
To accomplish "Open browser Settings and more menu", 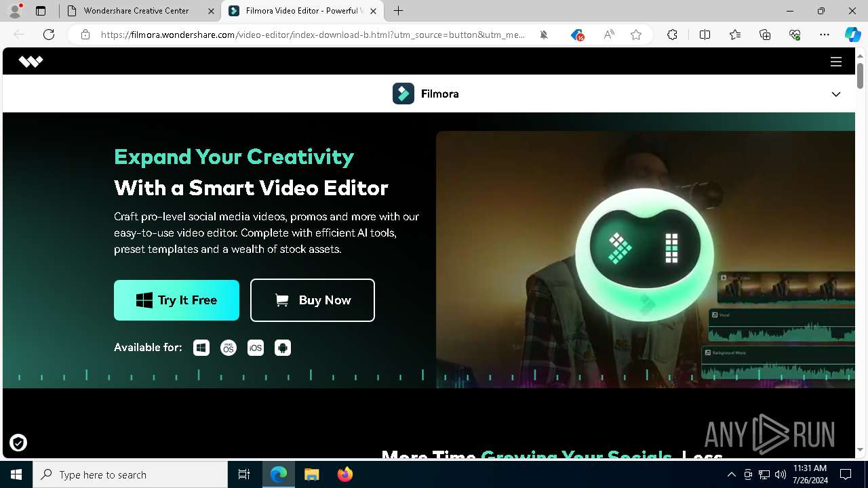I will point(825,35).
